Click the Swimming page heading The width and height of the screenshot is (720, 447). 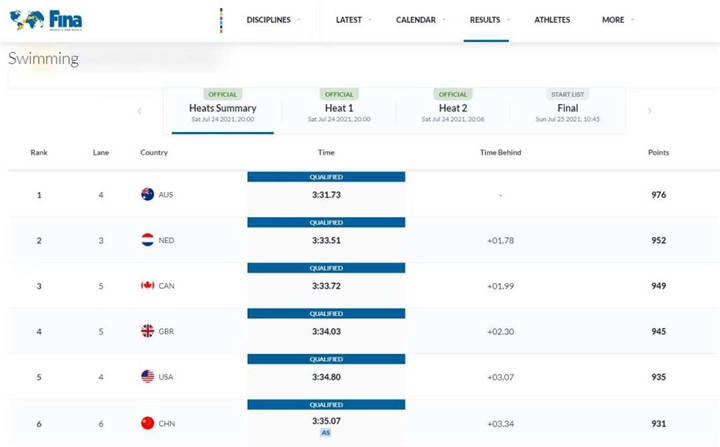[x=44, y=58]
